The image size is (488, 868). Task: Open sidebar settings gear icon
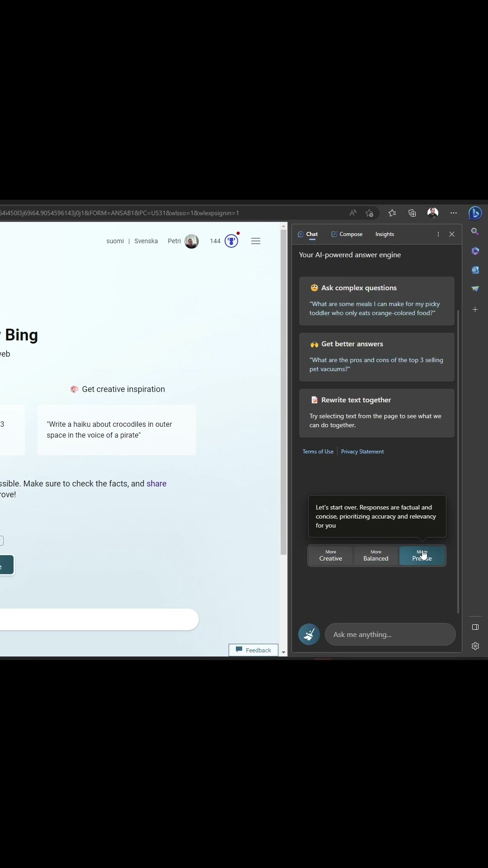click(x=475, y=646)
